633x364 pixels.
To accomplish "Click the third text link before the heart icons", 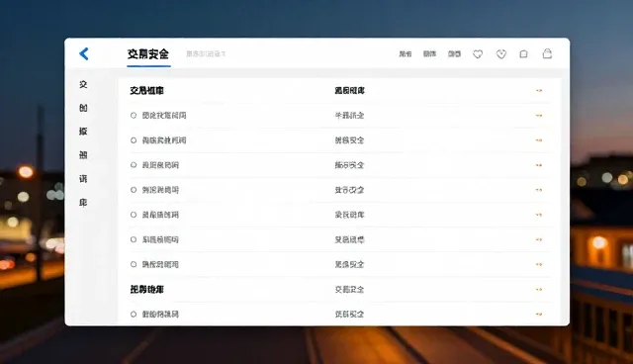I will tap(454, 54).
